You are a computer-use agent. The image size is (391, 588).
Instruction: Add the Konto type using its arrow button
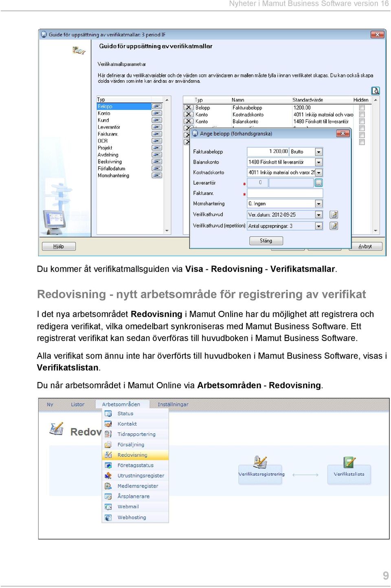pos(157,114)
